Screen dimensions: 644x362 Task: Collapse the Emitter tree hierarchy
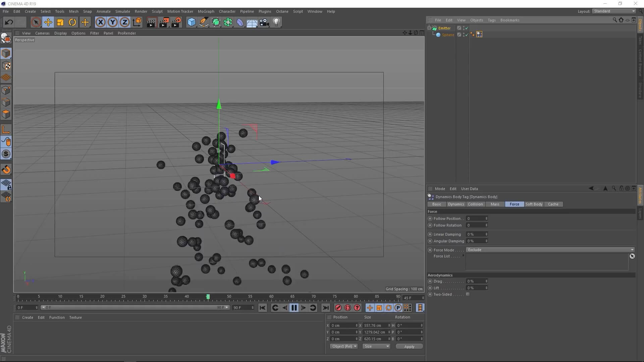pos(429,28)
